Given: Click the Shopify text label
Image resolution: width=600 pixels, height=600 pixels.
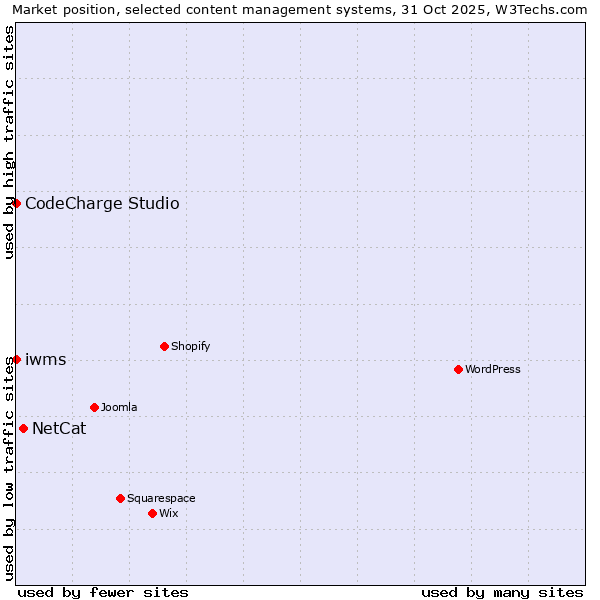Looking at the screenshot, I should pos(190,346).
